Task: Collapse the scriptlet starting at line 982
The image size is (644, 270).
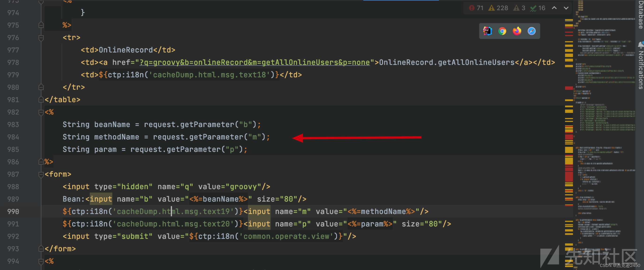Action: point(41,112)
